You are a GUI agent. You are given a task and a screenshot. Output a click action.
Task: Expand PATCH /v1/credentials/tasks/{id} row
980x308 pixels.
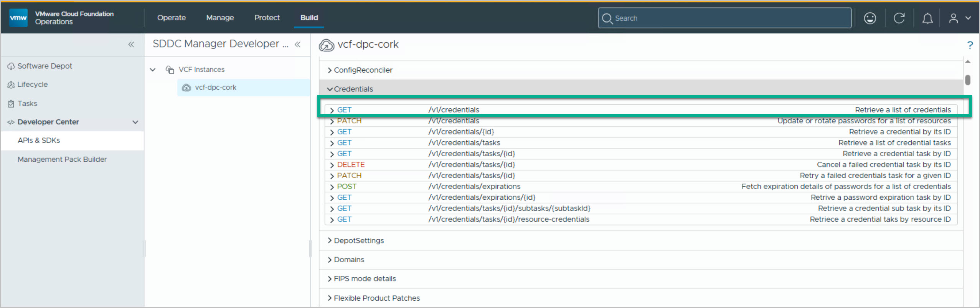click(x=332, y=176)
